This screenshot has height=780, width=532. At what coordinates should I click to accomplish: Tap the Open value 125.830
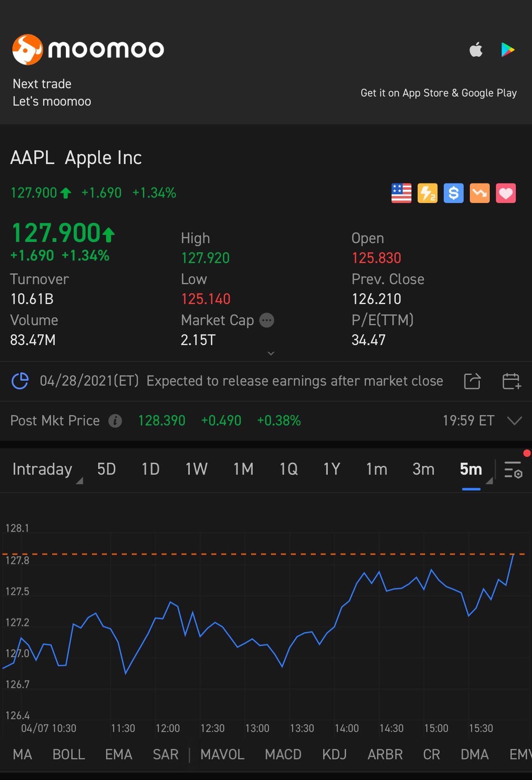pos(377,258)
